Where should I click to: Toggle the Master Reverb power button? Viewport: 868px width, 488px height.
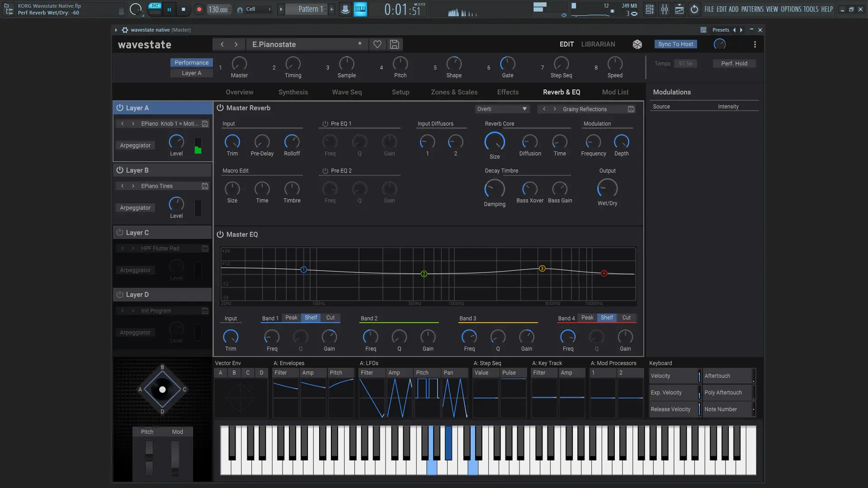220,108
